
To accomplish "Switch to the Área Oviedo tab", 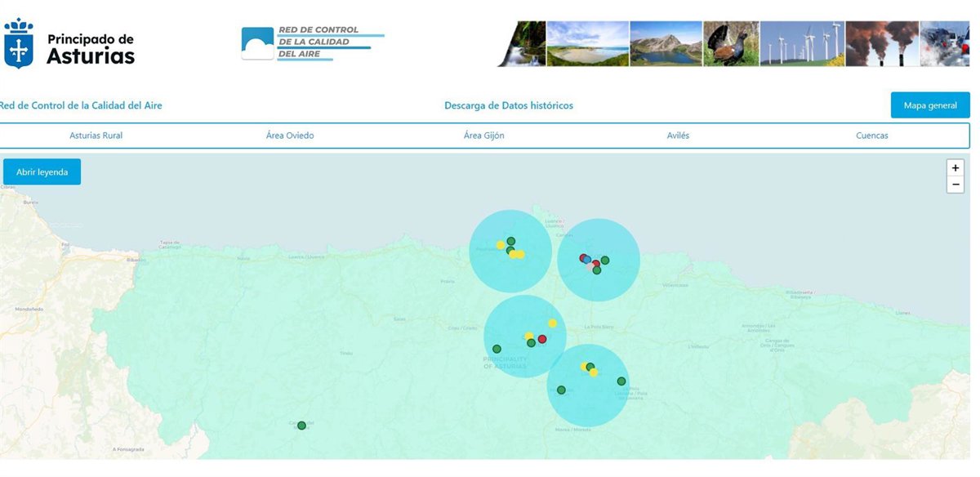I will point(290,136).
